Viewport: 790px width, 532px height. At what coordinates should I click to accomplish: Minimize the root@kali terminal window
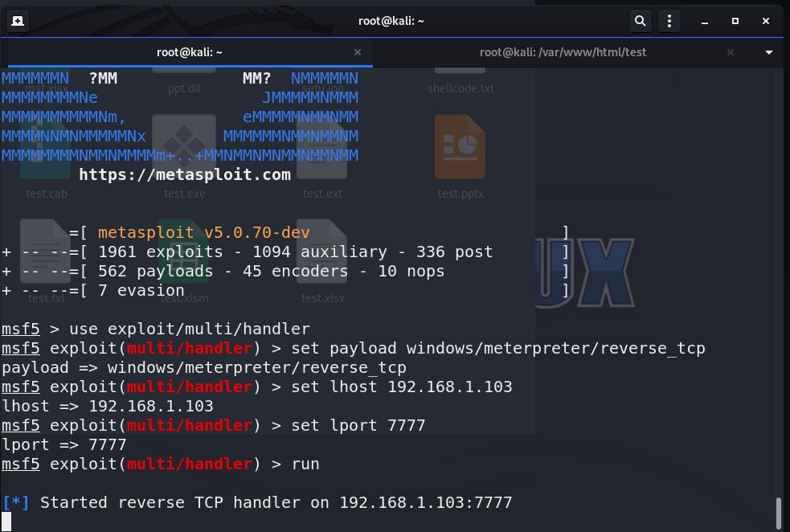click(705, 21)
